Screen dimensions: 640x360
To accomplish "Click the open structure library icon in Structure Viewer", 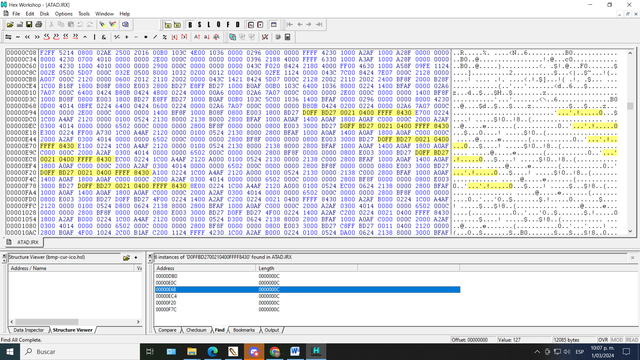I will (126, 258).
